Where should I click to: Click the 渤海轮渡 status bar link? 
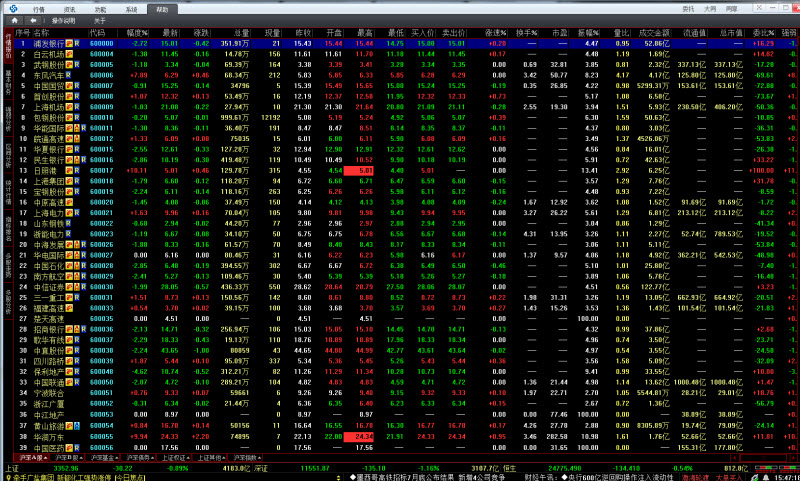point(696,478)
